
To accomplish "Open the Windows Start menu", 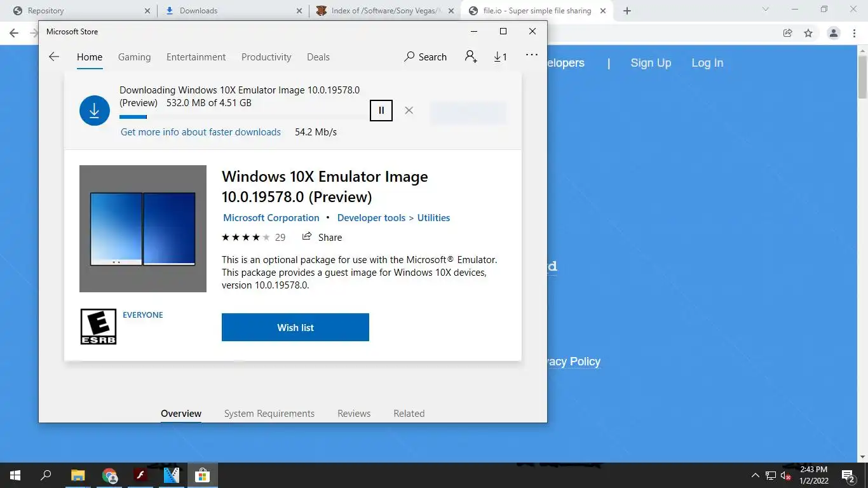I will (x=15, y=475).
